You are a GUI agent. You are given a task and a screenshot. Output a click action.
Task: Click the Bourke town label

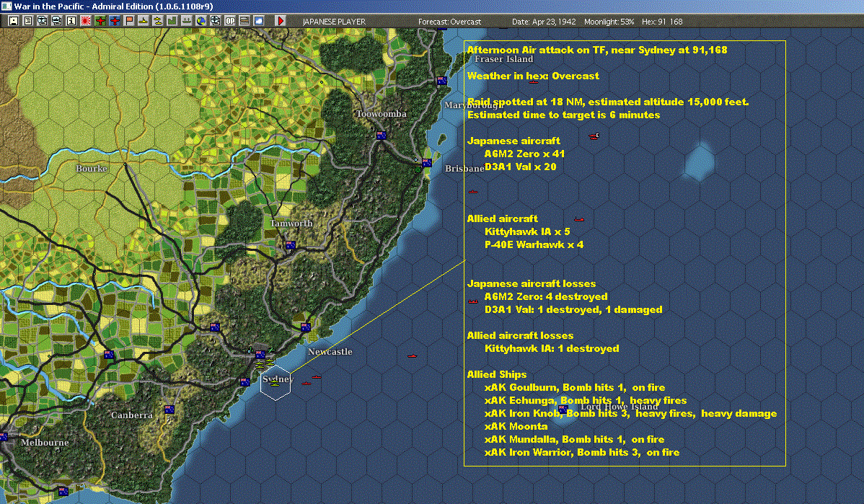[92, 168]
